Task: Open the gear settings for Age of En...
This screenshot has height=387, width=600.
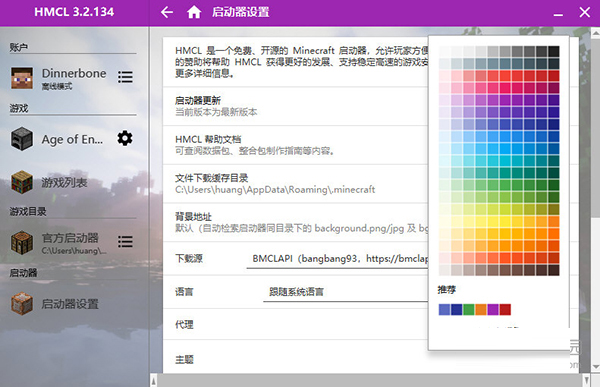Action: tap(125, 138)
